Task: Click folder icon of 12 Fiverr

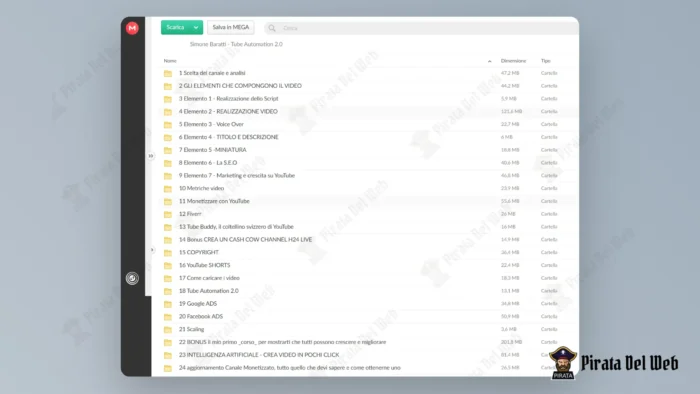Action: [168, 214]
